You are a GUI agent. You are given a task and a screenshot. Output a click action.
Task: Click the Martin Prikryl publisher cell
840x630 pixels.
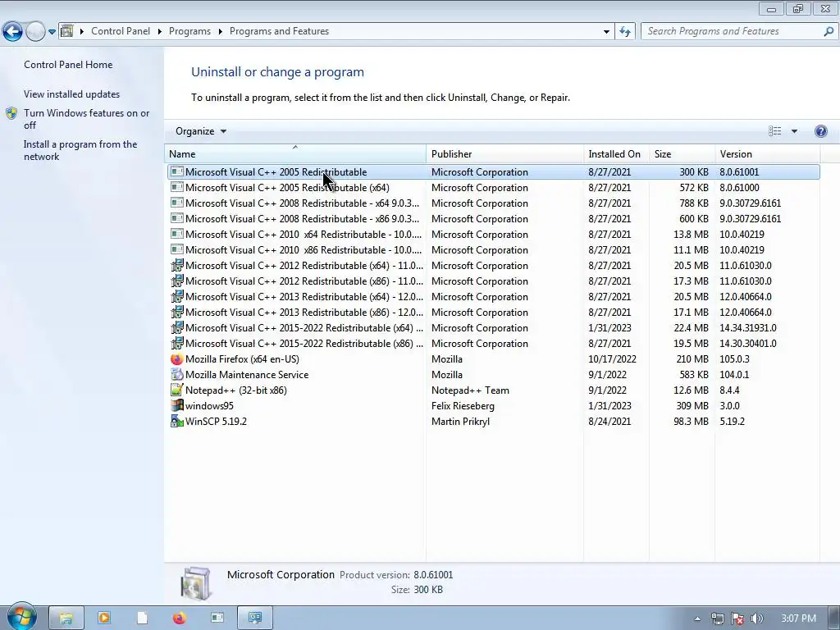461,422
